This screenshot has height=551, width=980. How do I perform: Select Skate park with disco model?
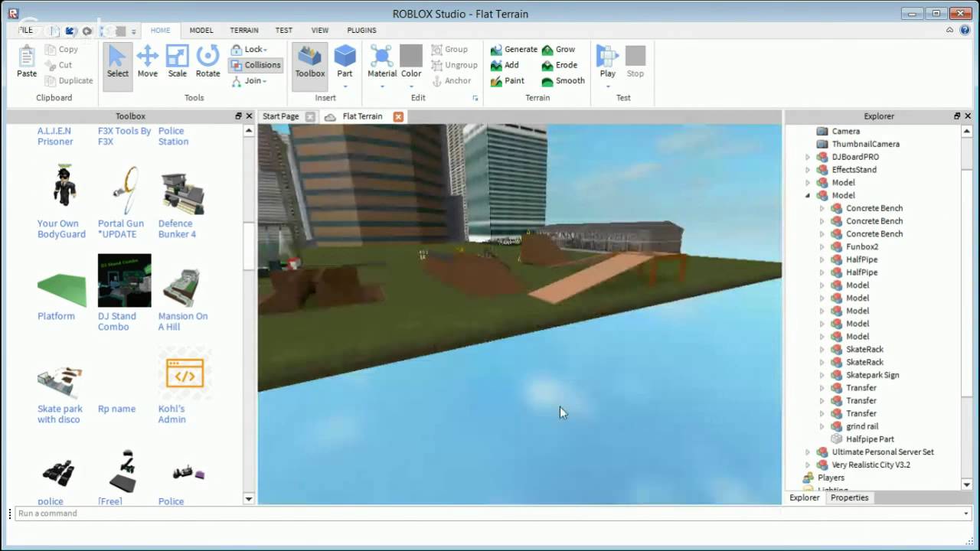point(60,391)
